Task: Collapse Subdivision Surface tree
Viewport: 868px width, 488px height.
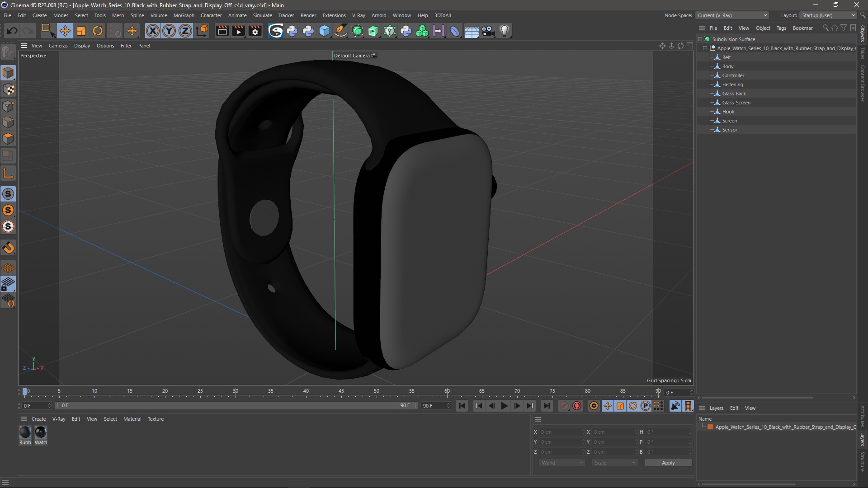Action: 700,39
